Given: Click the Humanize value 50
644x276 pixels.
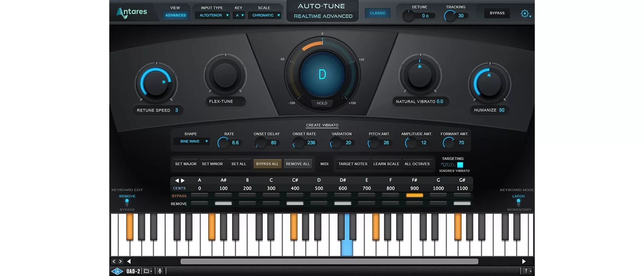Looking at the screenshot, I should (x=502, y=110).
